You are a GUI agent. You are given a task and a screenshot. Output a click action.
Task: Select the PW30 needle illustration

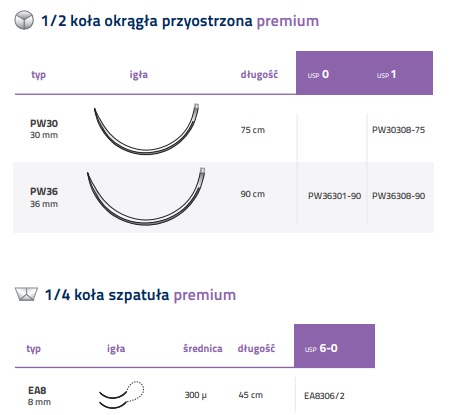[146, 129]
